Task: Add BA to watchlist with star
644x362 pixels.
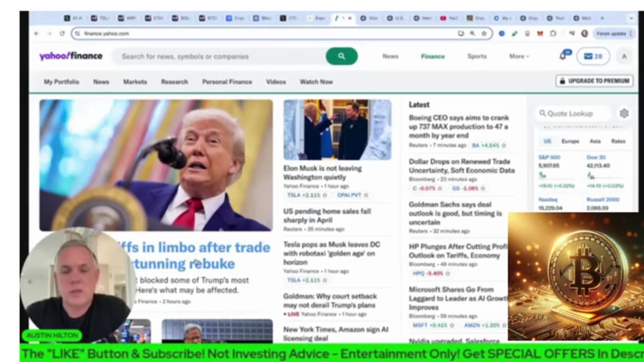Action: click(x=504, y=145)
